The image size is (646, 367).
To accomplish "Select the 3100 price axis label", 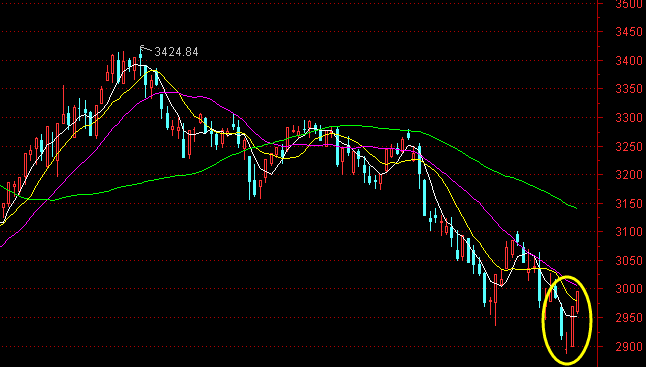I will [629, 232].
